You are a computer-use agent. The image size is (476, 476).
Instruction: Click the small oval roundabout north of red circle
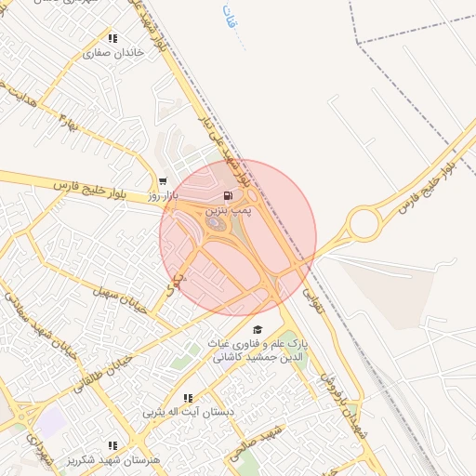coord(252,195)
